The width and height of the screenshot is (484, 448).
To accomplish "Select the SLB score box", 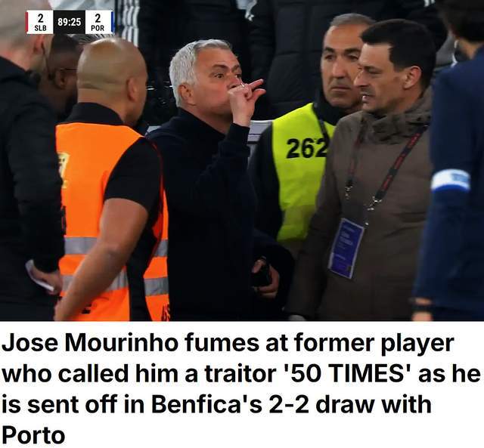I will pyautogui.click(x=40, y=22).
